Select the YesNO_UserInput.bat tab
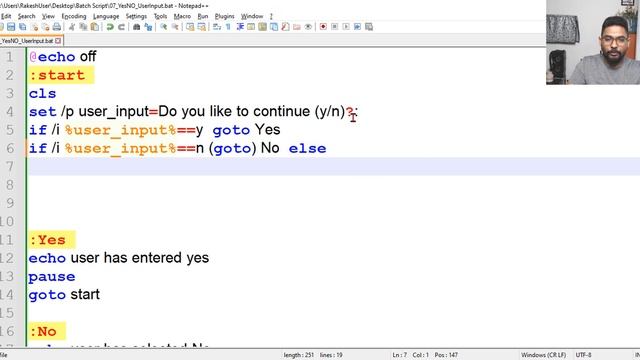Image resolution: width=640 pixels, height=360 pixels. click(x=27, y=41)
